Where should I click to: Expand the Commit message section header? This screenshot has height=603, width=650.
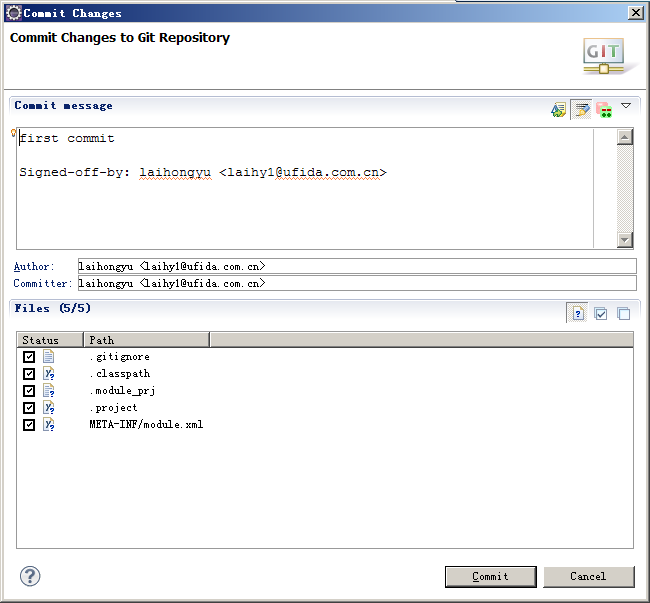pyautogui.click(x=63, y=106)
